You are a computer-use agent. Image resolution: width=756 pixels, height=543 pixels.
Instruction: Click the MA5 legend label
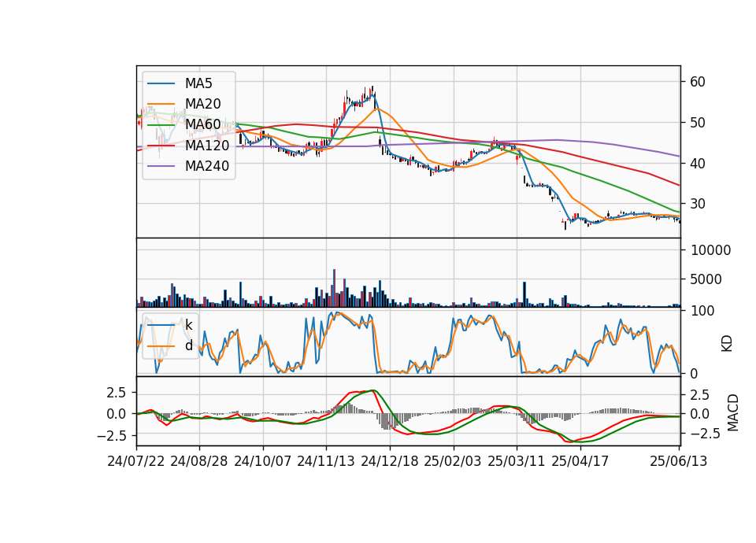(x=198, y=83)
